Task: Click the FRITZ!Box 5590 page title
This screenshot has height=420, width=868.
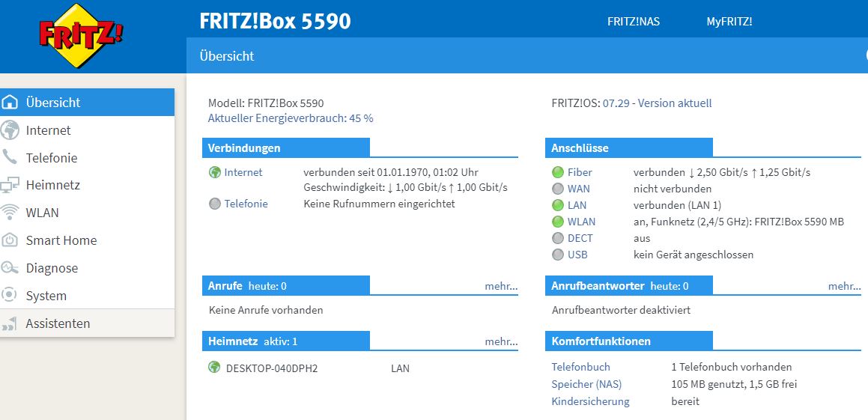Action: [275, 22]
